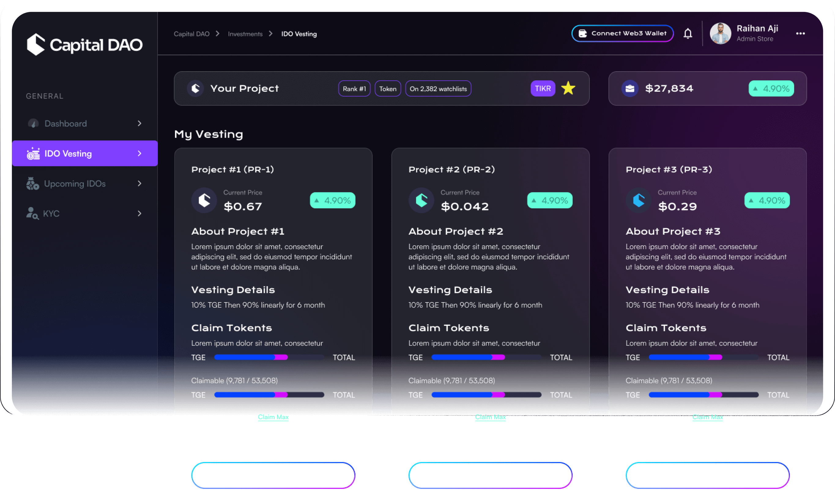Click the $27,834 balance value
Image resolution: width=835 pixels, height=504 pixels.
tap(669, 88)
